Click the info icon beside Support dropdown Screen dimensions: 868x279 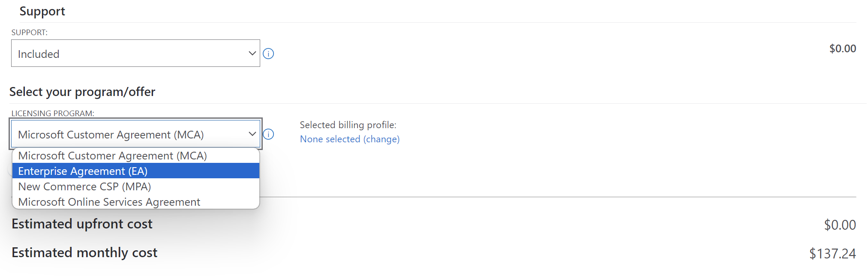tap(268, 54)
